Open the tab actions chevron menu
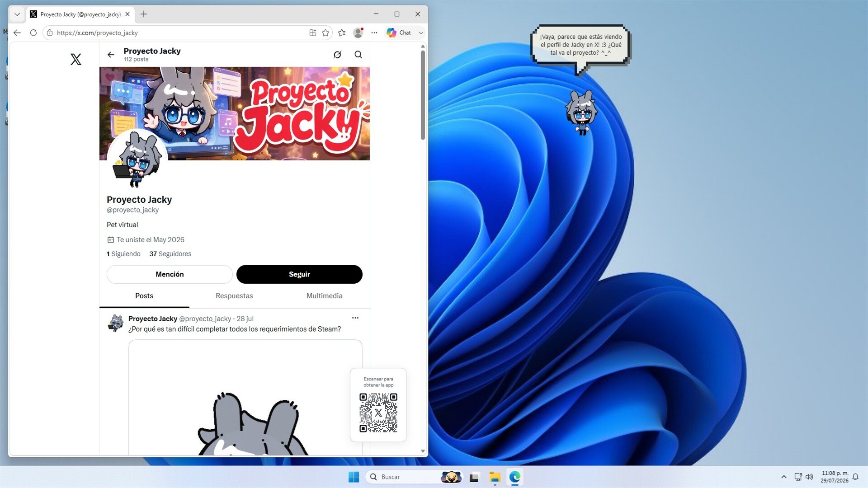 pyautogui.click(x=17, y=14)
